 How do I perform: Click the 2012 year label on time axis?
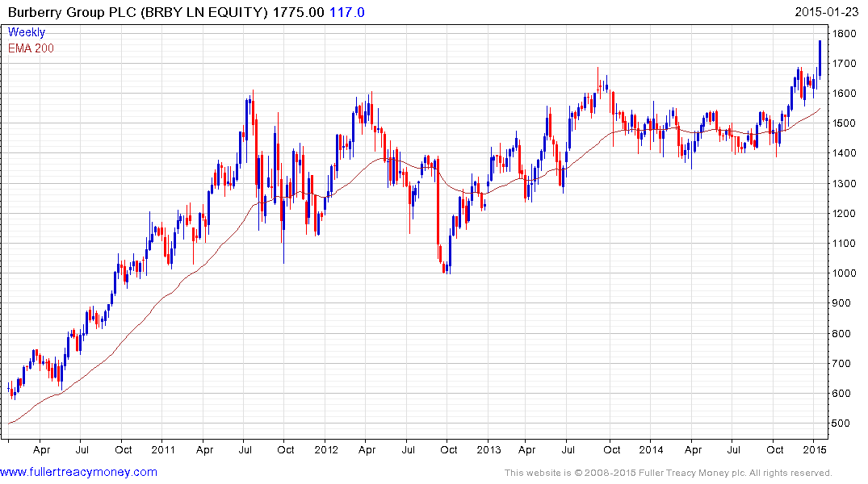pyautogui.click(x=326, y=449)
